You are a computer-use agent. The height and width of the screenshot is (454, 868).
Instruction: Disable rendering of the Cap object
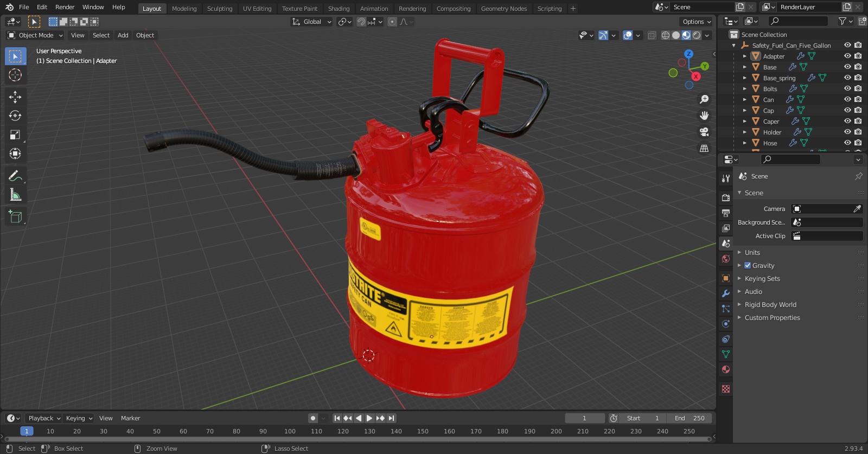[858, 110]
